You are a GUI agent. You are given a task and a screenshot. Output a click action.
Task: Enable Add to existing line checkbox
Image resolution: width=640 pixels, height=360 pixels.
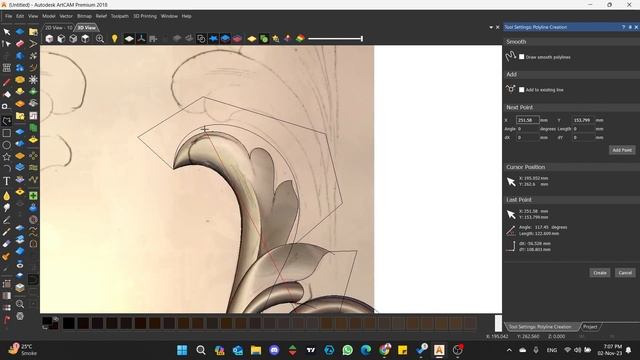[x=522, y=90]
